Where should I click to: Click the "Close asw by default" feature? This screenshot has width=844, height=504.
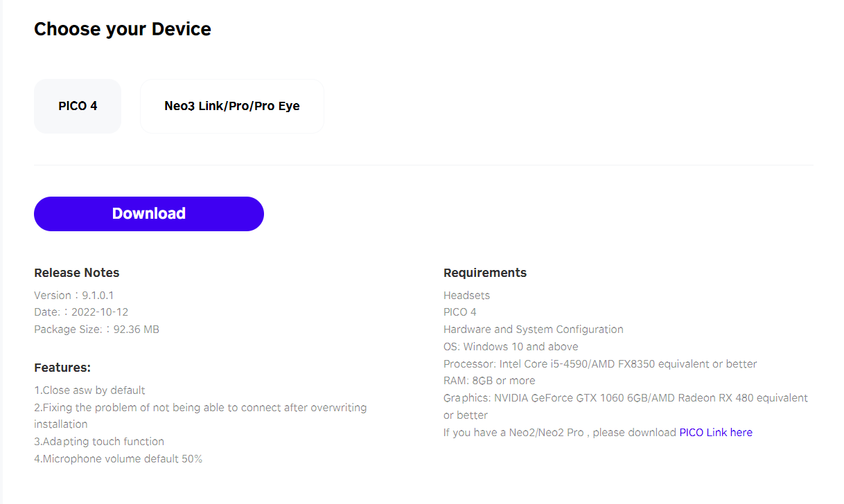[x=89, y=390]
